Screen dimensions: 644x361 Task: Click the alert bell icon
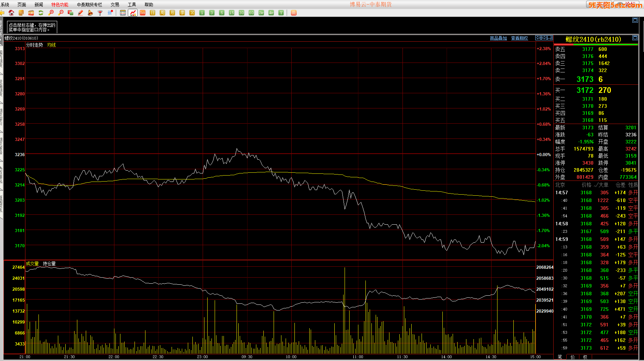(x=90, y=13)
